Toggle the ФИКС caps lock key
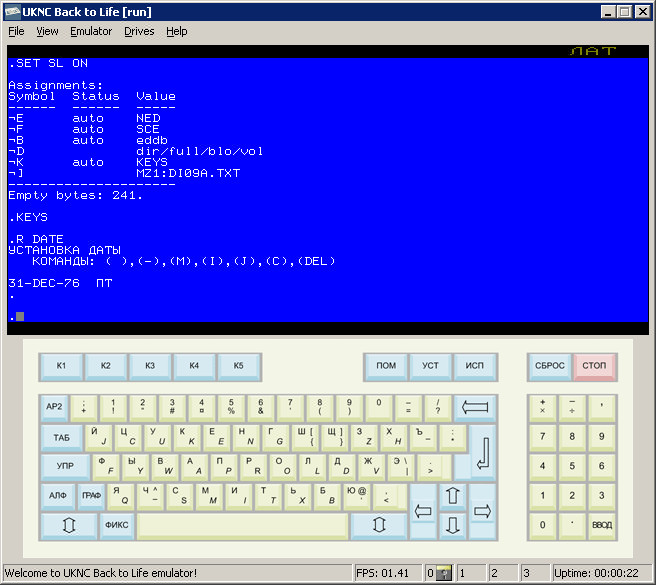Image resolution: width=656 pixels, height=585 pixels. (x=116, y=525)
